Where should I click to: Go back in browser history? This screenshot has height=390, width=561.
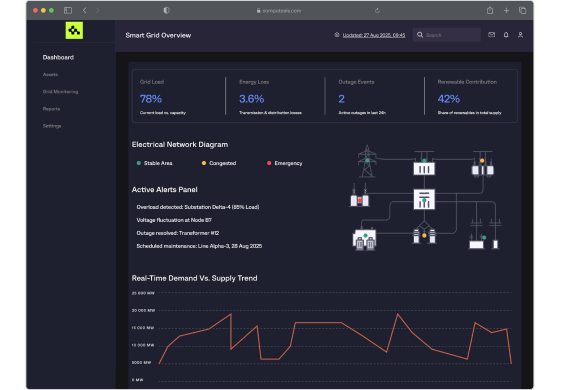[x=84, y=10]
